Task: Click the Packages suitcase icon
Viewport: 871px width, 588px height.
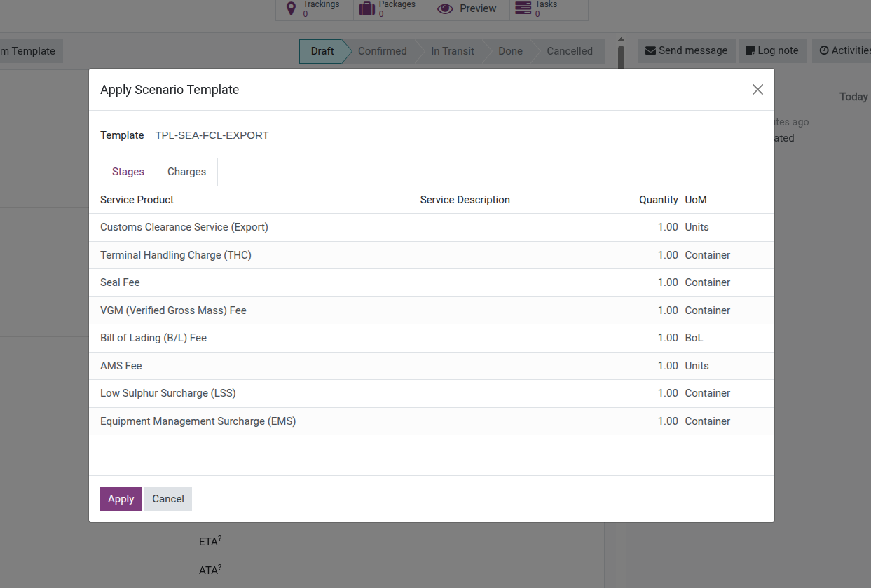Action: click(x=366, y=8)
